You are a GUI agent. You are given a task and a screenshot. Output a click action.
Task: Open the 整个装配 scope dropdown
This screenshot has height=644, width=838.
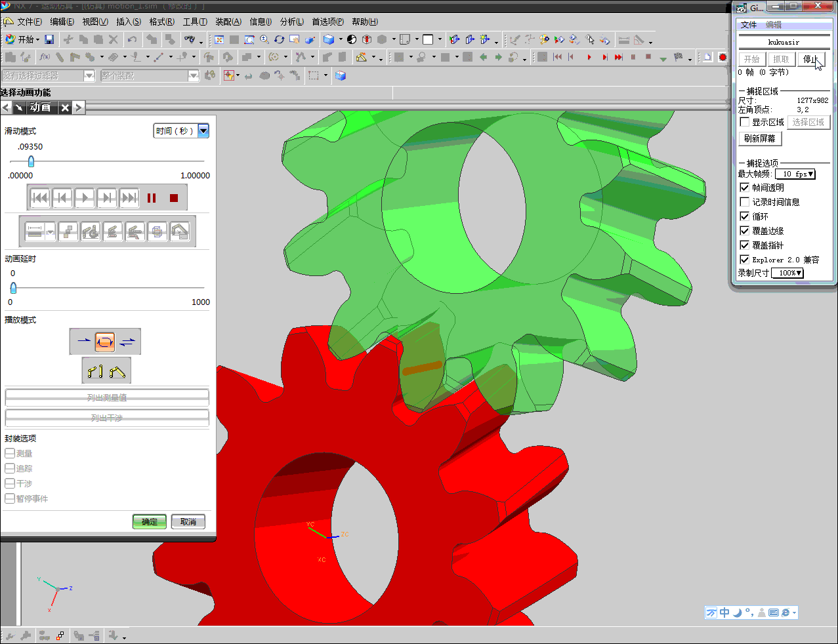(150, 76)
